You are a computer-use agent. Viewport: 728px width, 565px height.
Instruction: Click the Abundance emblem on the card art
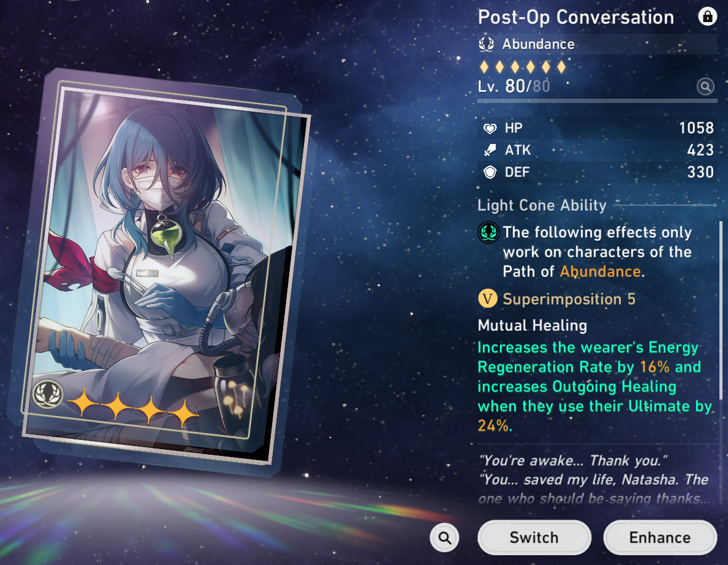pyautogui.click(x=47, y=393)
